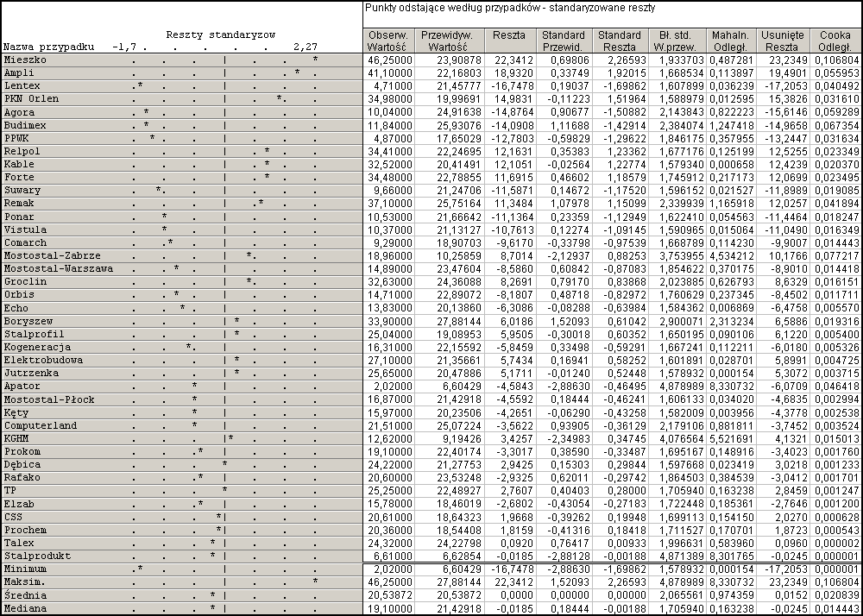Select the Budimex case name
Image resolution: width=863 pixels, height=616 pixels.
(25, 125)
